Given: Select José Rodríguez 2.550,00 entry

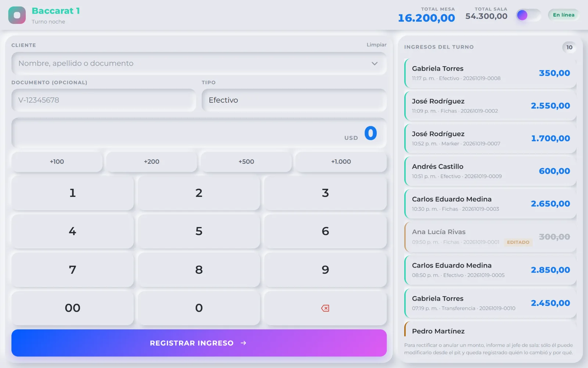Looking at the screenshot, I should [x=490, y=106].
